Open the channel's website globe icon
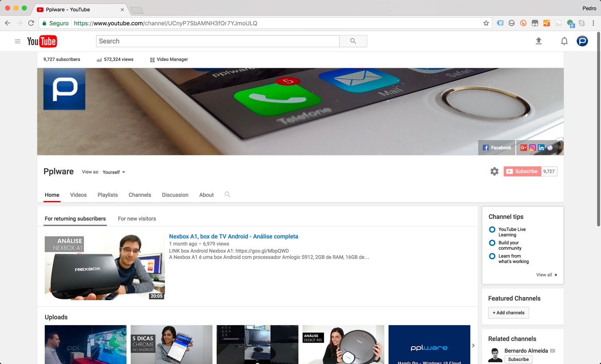Image resolution: width=601 pixels, height=364 pixels. point(550,147)
